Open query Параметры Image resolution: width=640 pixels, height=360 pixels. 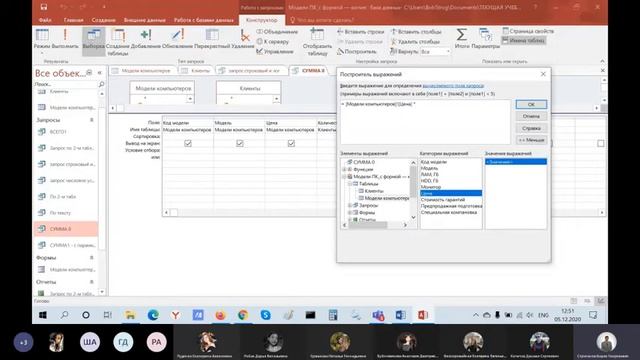pos(485,39)
